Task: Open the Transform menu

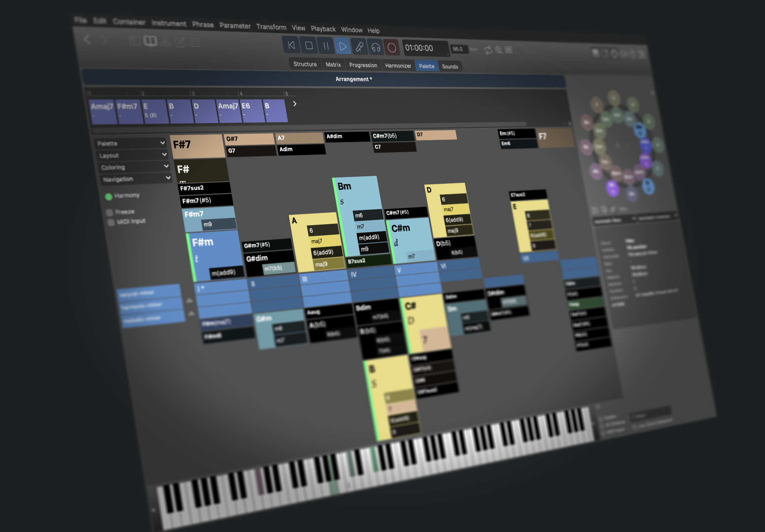Action: (x=271, y=27)
